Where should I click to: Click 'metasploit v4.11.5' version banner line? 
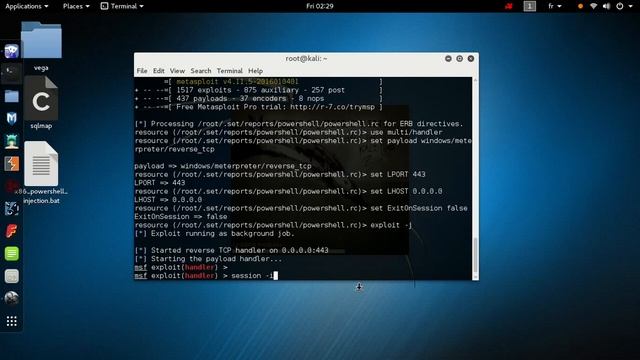pyautogui.click(x=273, y=82)
